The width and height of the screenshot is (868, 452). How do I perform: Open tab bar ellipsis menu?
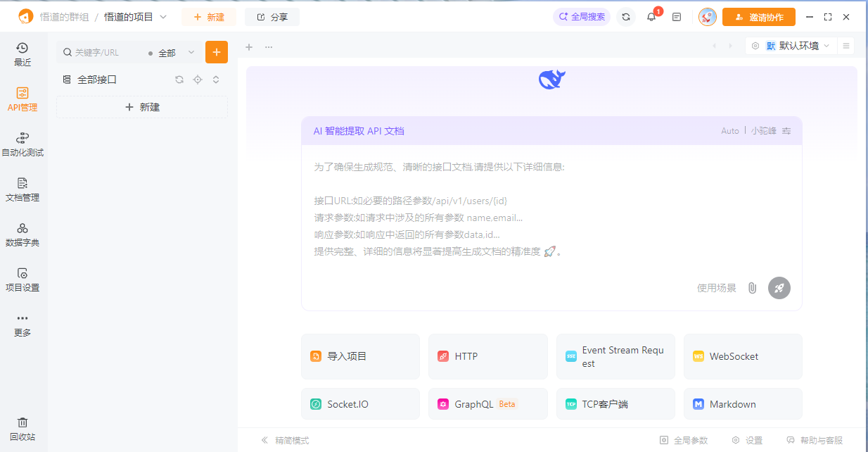coord(269,46)
